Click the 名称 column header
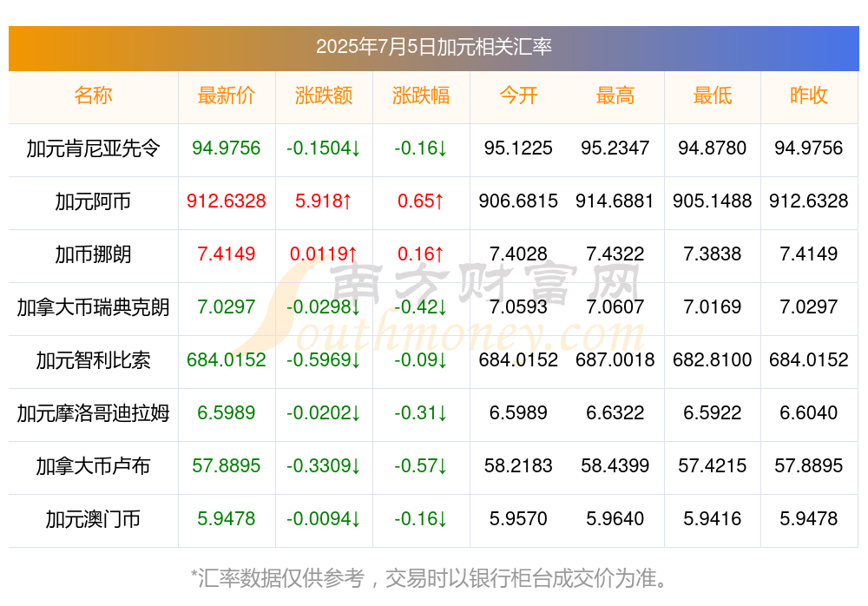The image size is (868, 606). (x=93, y=96)
